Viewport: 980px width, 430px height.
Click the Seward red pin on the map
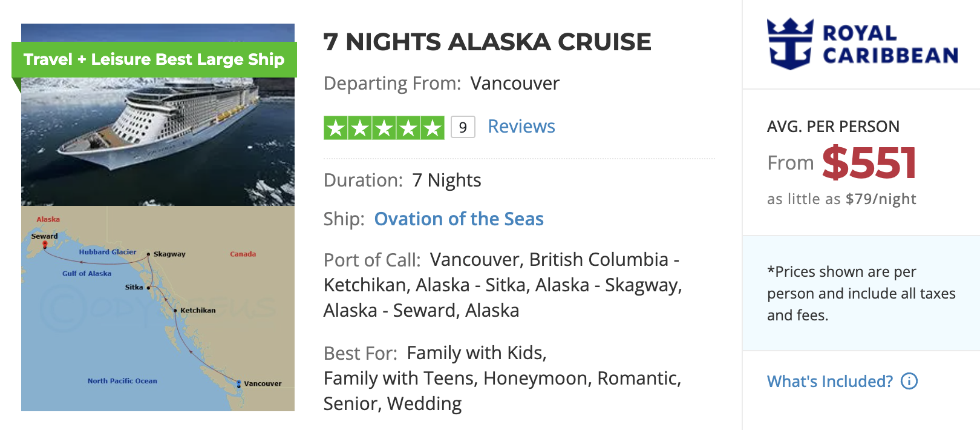(x=45, y=245)
